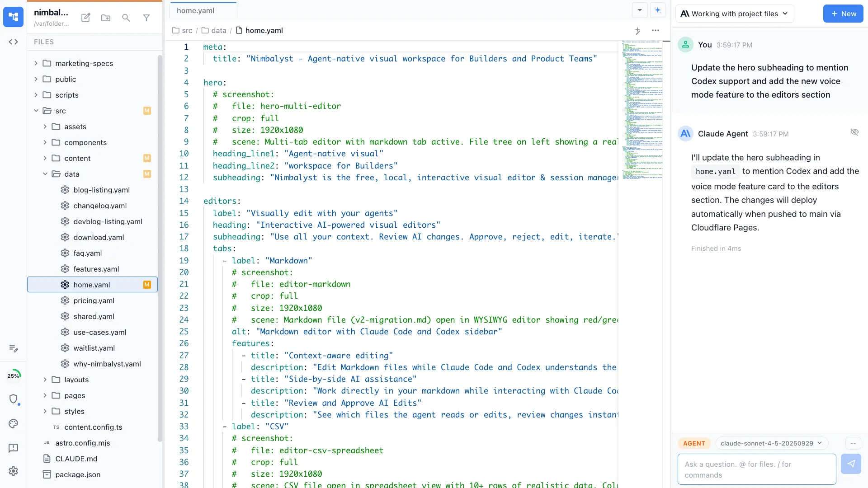The width and height of the screenshot is (868, 488).
Task: Open settings via the gear icon
Action: pos(13,471)
